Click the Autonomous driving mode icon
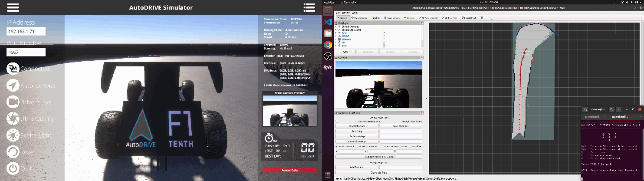This screenshot has width=644, height=181. (13, 85)
